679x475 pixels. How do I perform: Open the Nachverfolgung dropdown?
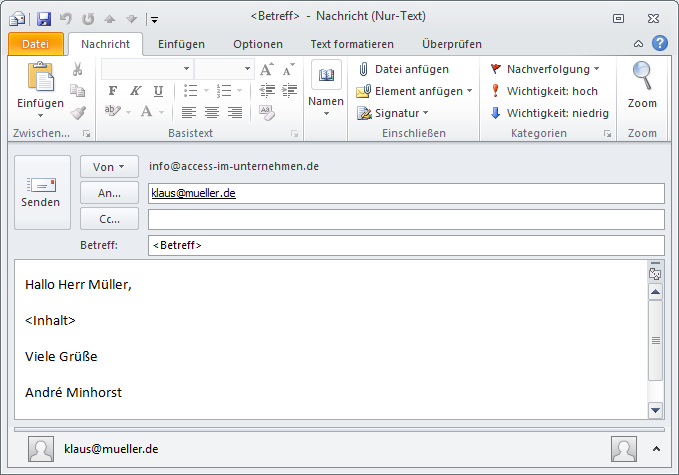coord(545,69)
